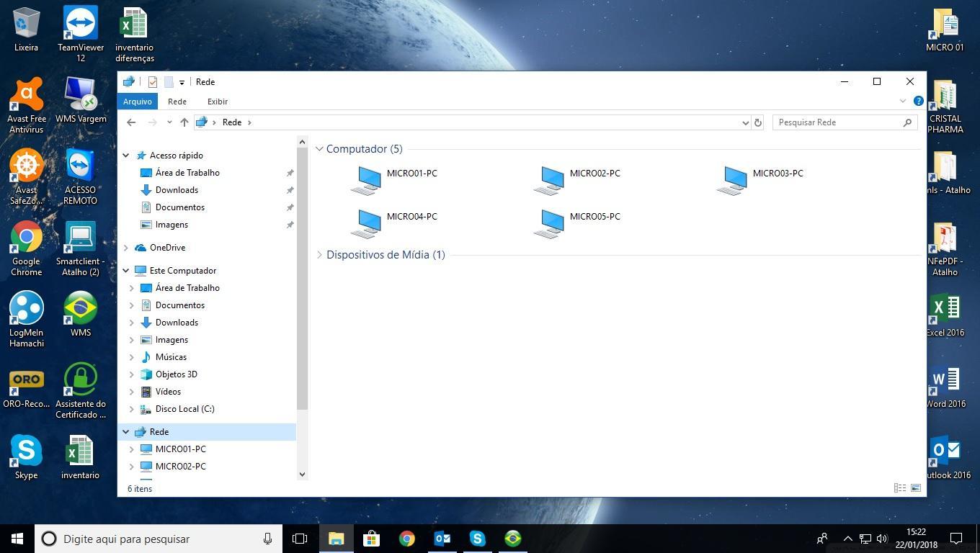The height and width of the screenshot is (553, 980).
Task: Open Google Chrome desktop shortcut
Action: pos(27,248)
